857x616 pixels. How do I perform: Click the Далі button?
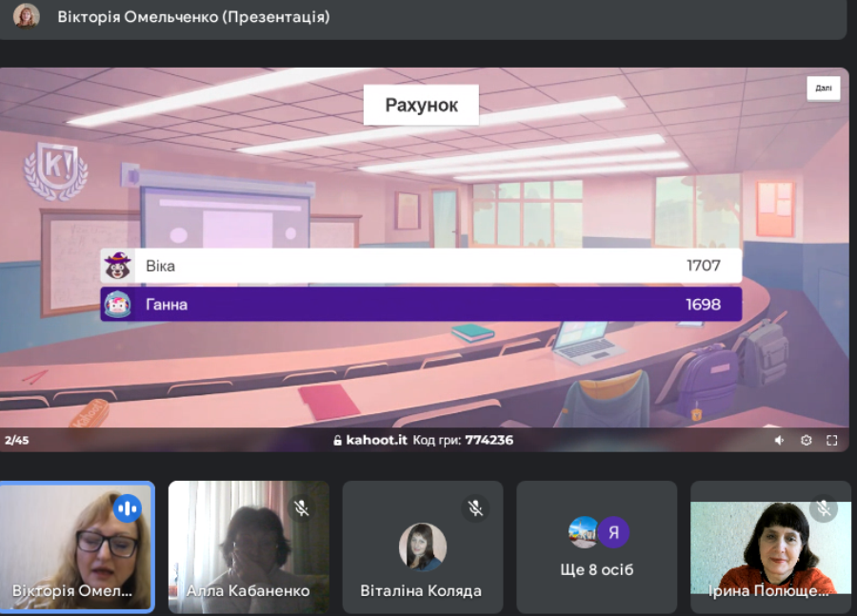pos(823,88)
